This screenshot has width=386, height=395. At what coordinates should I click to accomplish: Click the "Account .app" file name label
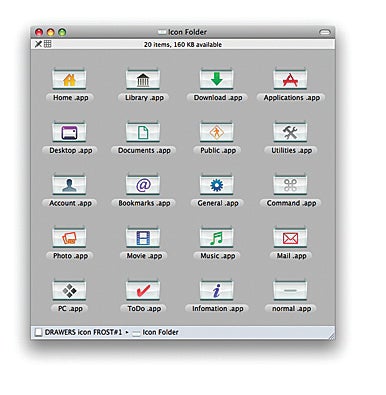click(70, 203)
